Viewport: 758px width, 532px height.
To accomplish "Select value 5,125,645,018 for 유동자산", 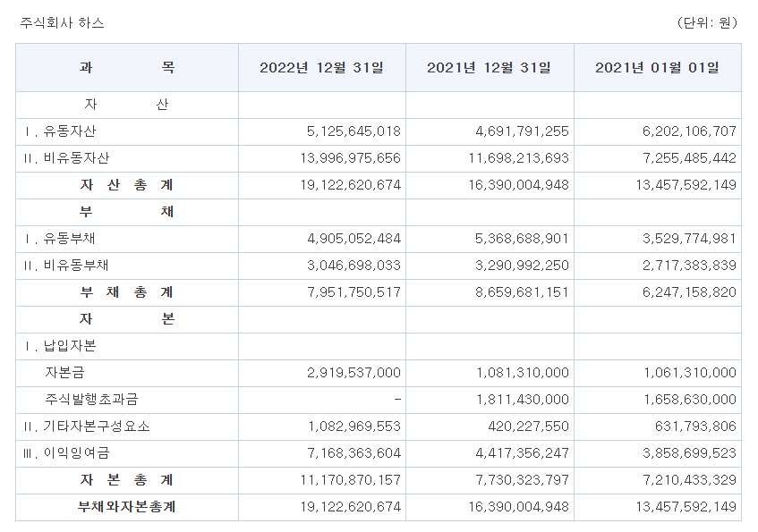I will (x=353, y=131).
